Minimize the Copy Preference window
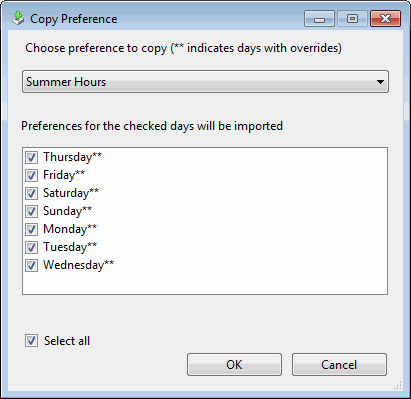This screenshot has height=399, width=411. tap(319, 19)
